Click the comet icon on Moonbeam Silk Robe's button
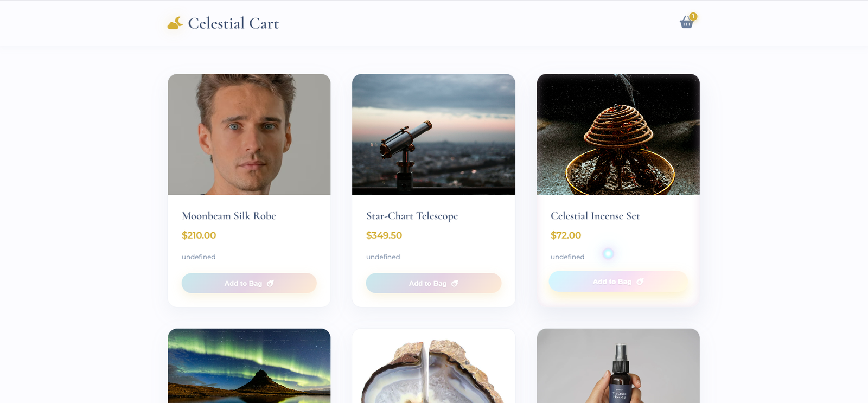 pyautogui.click(x=271, y=283)
